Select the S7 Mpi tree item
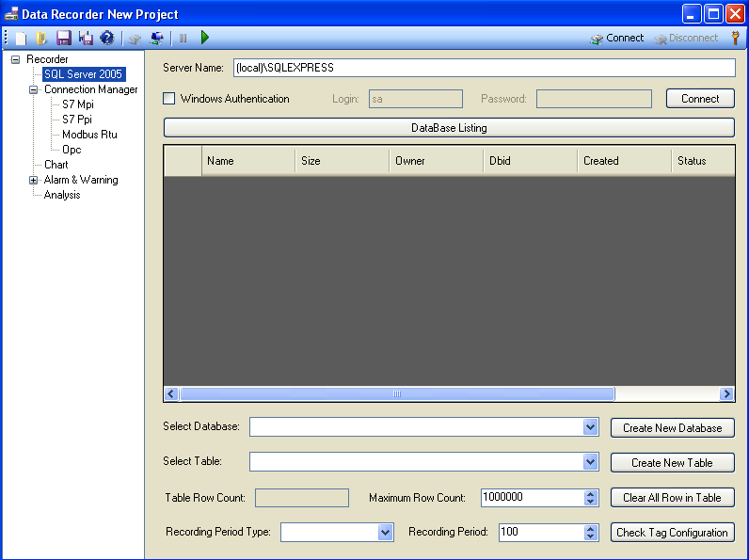This screenshot has height=560, width=749. 78,104
